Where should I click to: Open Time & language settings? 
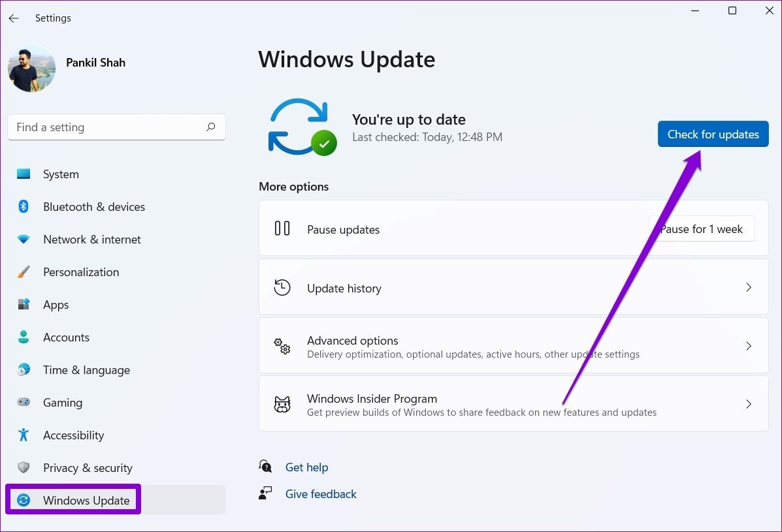(x=86, y=370)
